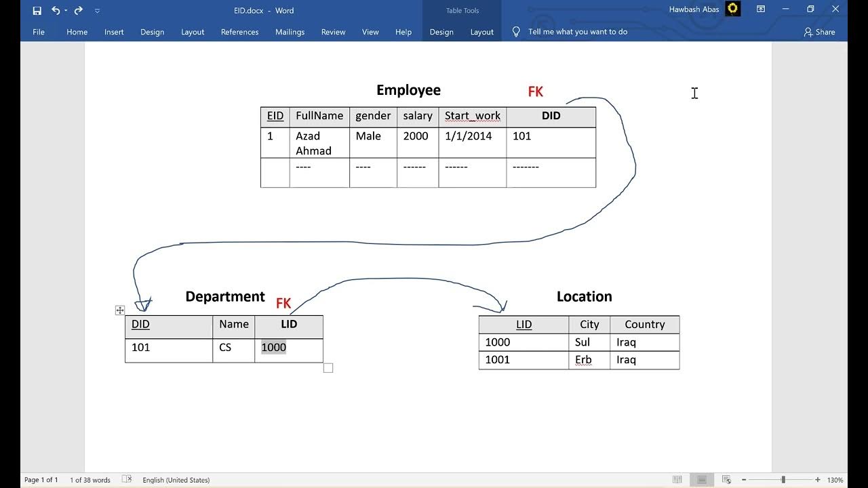Click the EID header cell
Screen dimensions: 868x488
pyautogui.click(x=275, y=117)
